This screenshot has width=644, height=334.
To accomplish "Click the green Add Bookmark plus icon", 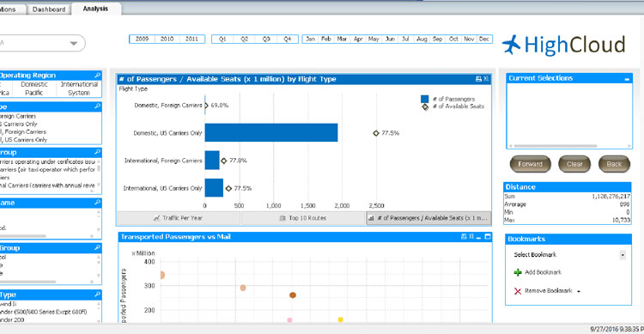I will pos(518,272).
